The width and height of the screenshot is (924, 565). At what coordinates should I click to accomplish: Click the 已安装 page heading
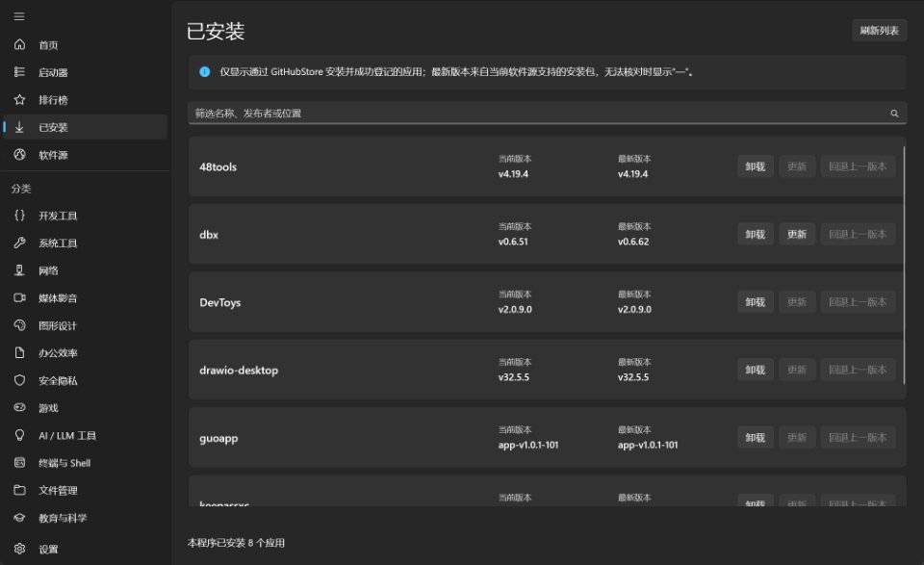[216, 31]
